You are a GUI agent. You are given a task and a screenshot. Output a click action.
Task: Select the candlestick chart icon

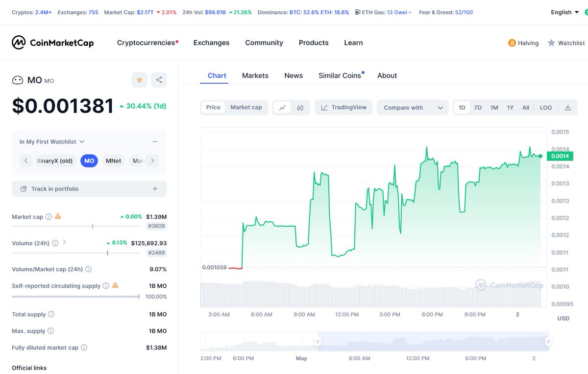coord(300,108)
